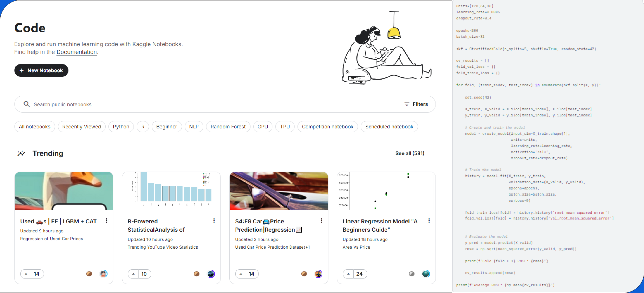Click inside the Search public notebooks field
The image size is (644, 293).
[x=125, y=104]
